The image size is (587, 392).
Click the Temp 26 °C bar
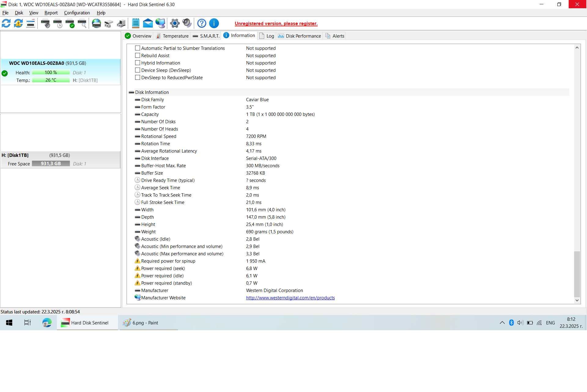coord(51,80)
